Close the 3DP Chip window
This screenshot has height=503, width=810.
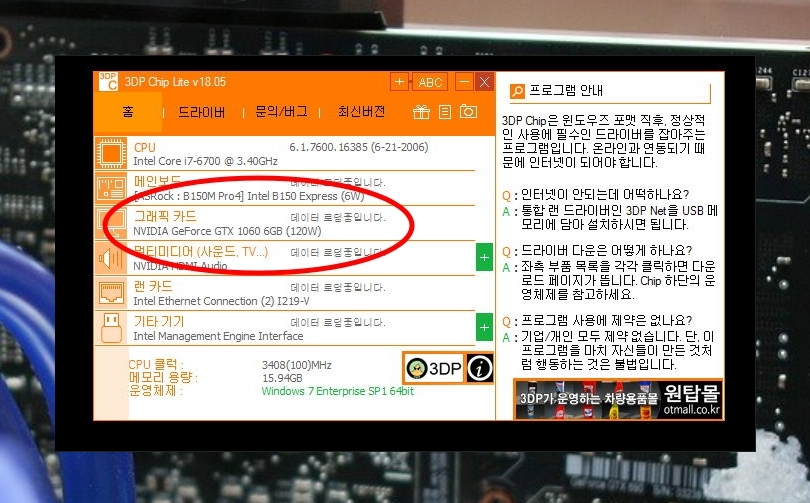[485, 82]
